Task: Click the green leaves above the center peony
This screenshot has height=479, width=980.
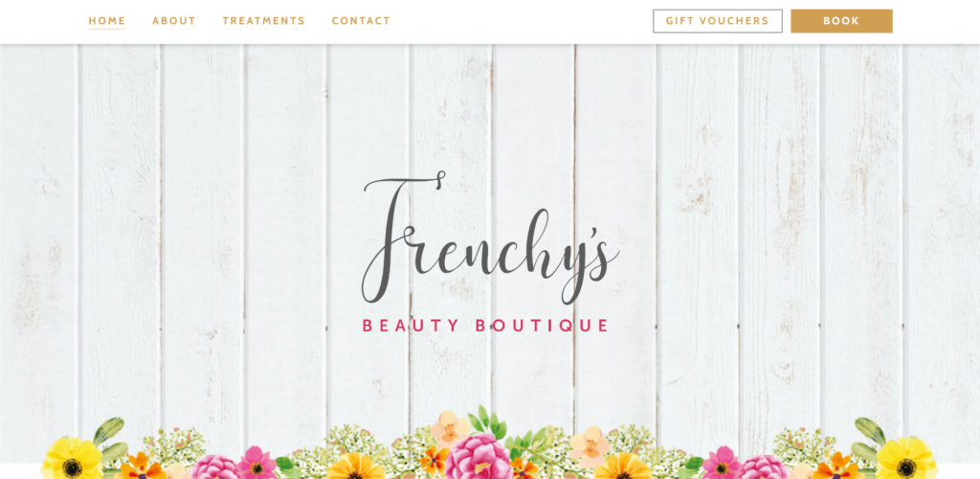Action: click(489, 421)
